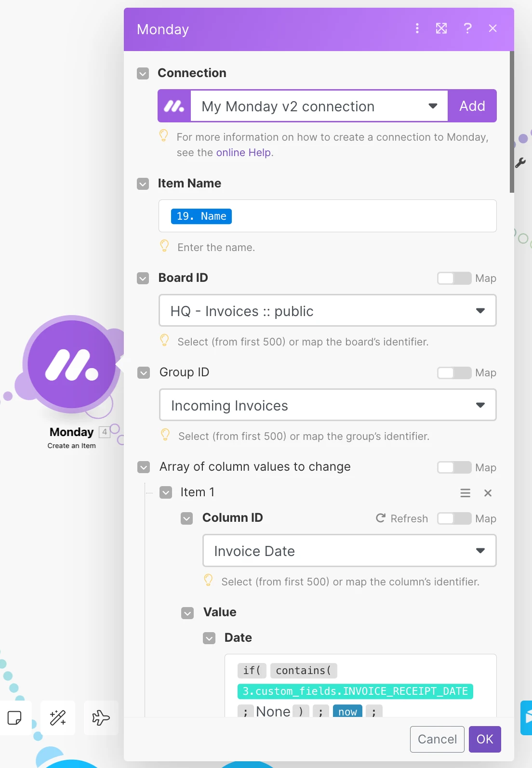Click the magic wand auto-align icon

(x=58, y=718)
